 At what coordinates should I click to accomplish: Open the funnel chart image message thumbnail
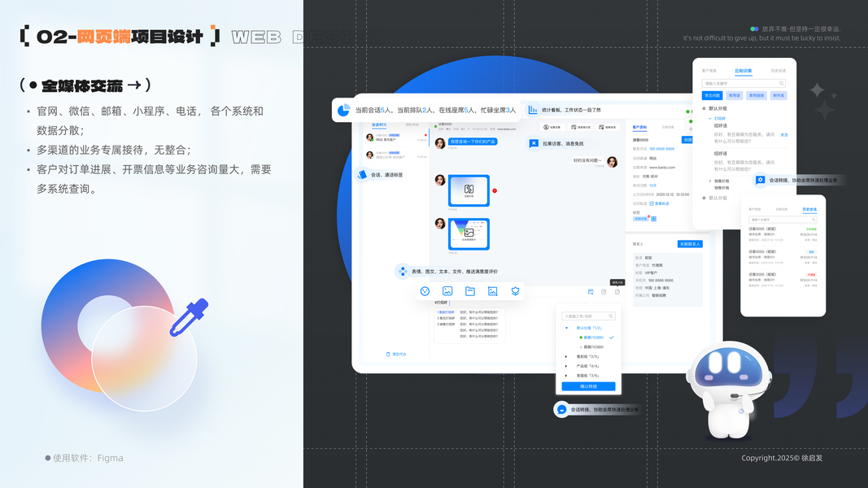pos(469,233)
